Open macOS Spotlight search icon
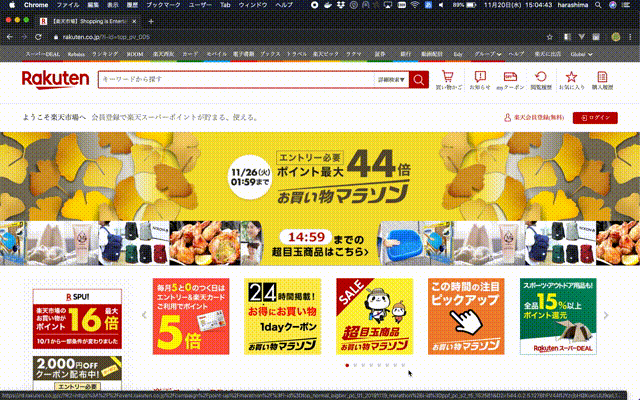Image resolution: width=640 pixels, height=400 pixels. (x=598, y=5)
